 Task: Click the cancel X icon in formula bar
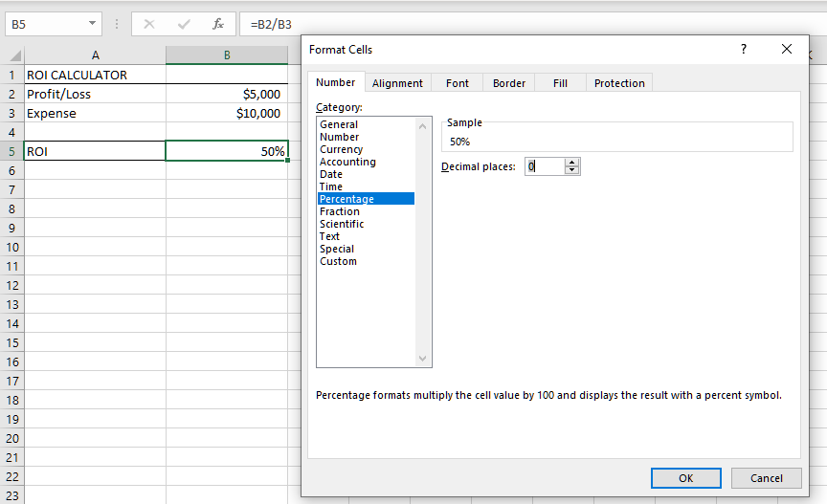tap(149, 24)
